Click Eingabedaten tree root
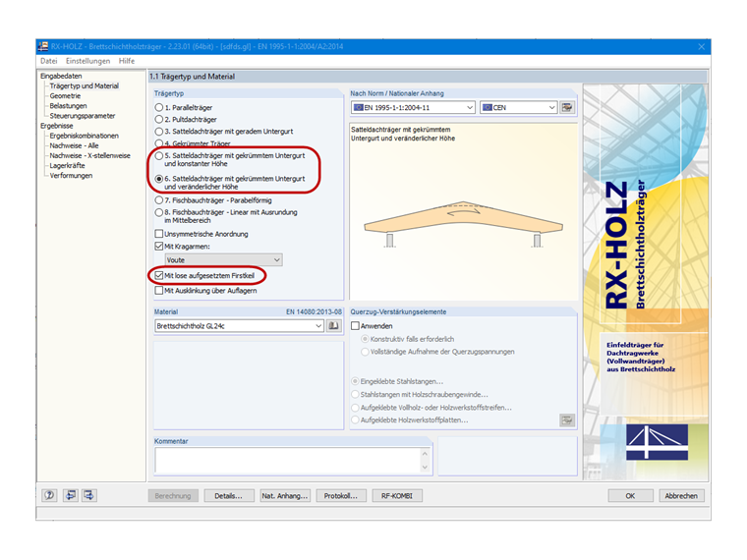 click(x=61, y=76)
